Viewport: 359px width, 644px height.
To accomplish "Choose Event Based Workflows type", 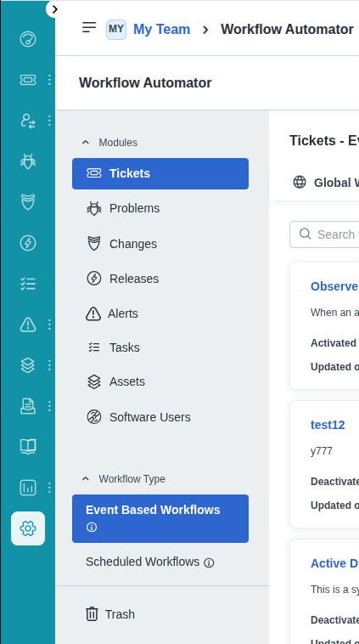I will click(160, 518).
